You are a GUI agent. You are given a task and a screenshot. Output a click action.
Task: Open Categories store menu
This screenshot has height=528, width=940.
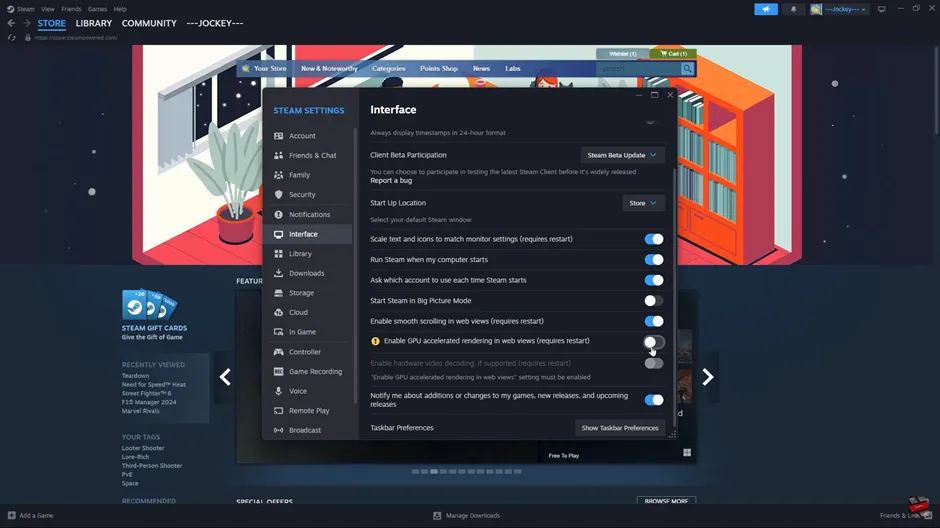pyautogui.click(x=388, y=69)
